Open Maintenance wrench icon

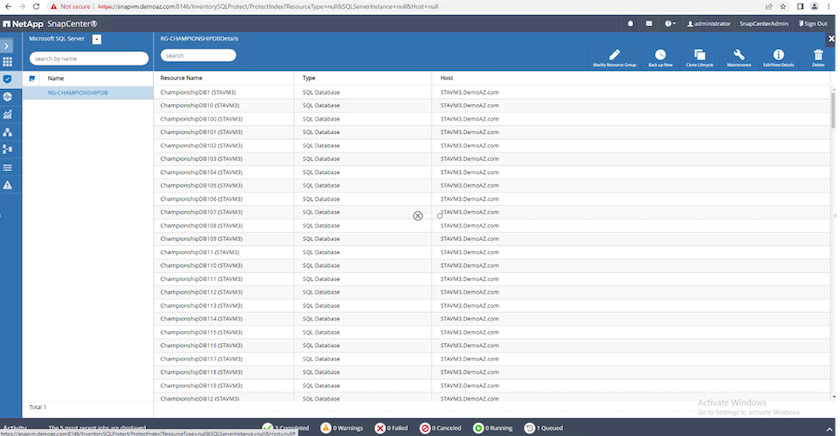(x=739, y=58)
